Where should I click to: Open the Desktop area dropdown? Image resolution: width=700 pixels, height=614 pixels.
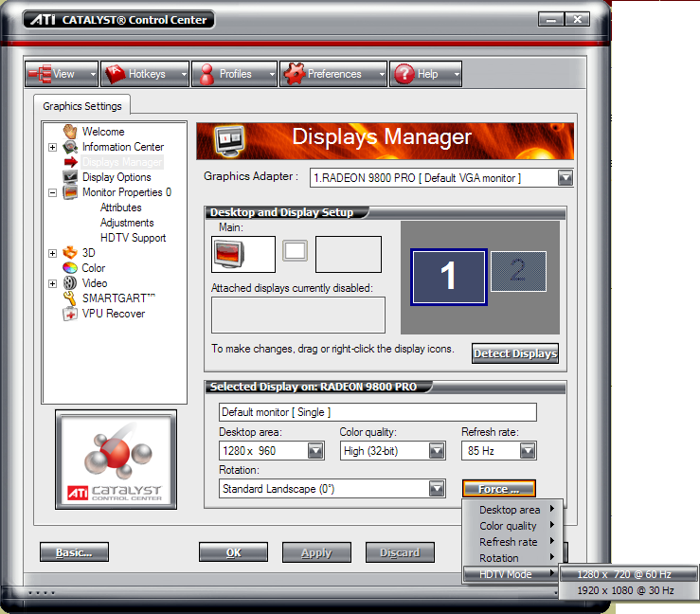[315, 451]
